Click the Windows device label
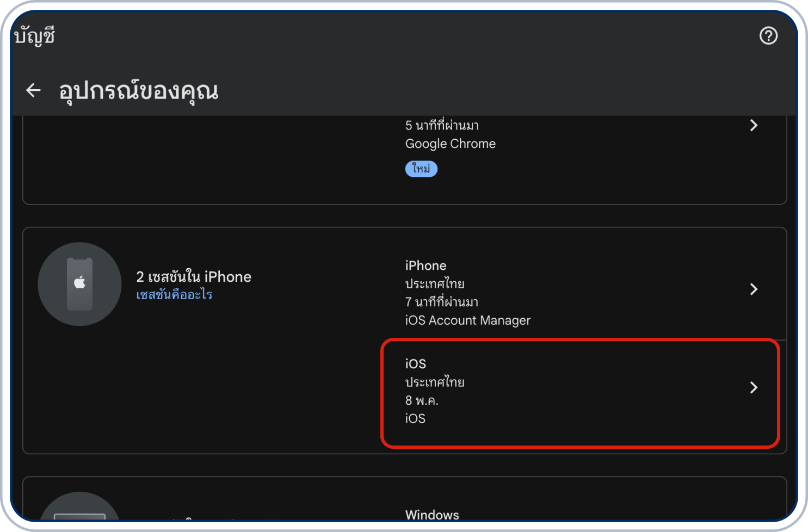This screenshot has width=808, height=532. click(432, 515)
